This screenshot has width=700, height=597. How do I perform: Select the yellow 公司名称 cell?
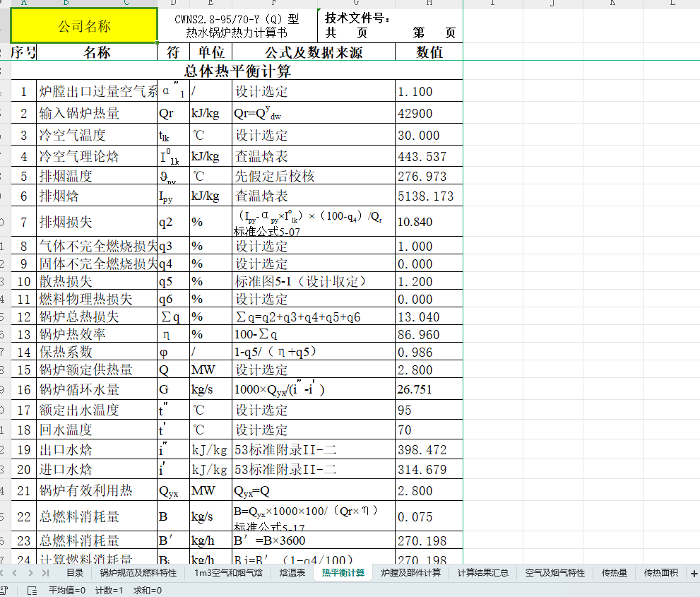(x=84, y=25)
